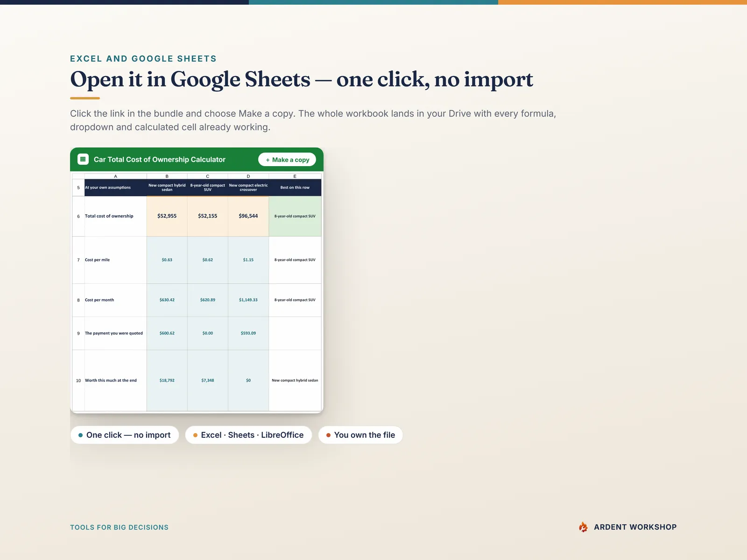Select column A header
The image size is (747, 560).
(115, 176)
